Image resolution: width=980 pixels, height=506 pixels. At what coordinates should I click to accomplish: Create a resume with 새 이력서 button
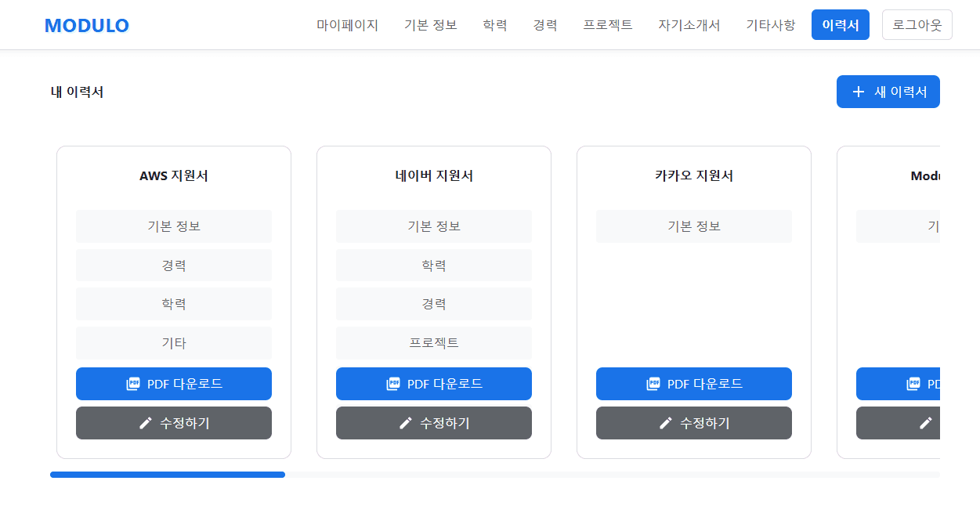888,92
